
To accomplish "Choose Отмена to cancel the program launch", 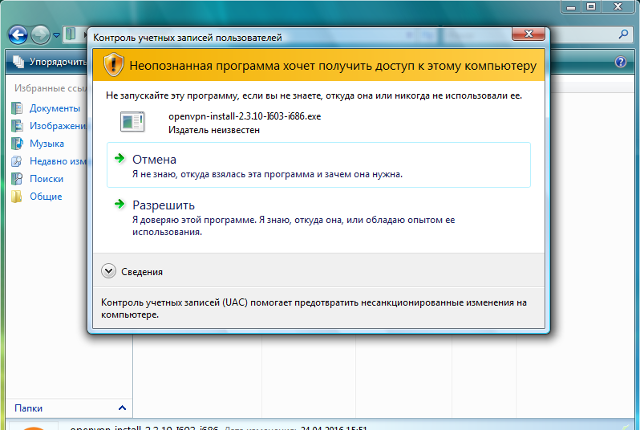I will tap(318, 165).
